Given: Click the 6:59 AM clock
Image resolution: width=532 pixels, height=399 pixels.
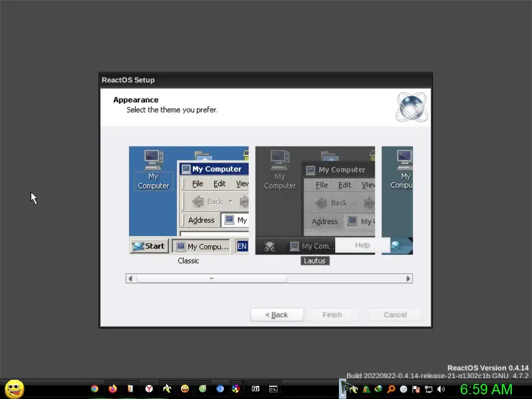Looking at the screenshot, I should pos(486,389).
